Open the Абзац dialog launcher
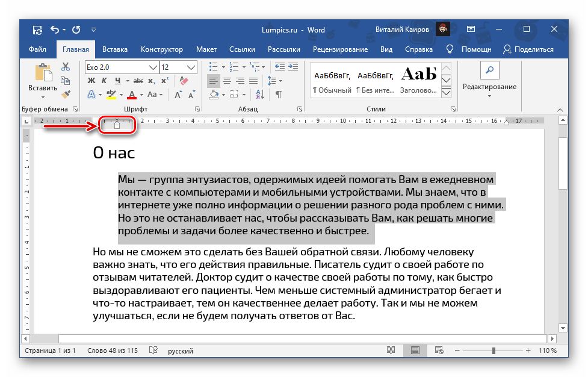 300,109
